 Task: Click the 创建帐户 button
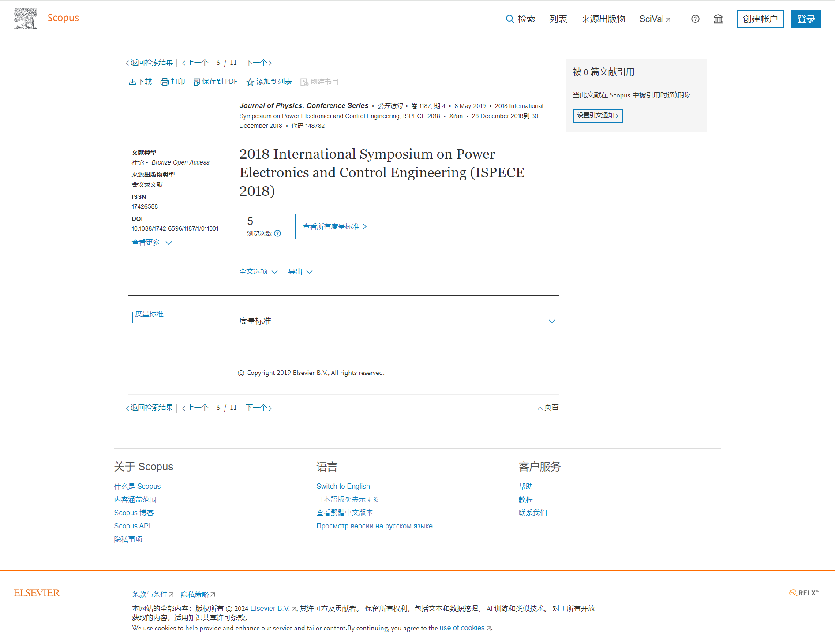pos(760,19)
